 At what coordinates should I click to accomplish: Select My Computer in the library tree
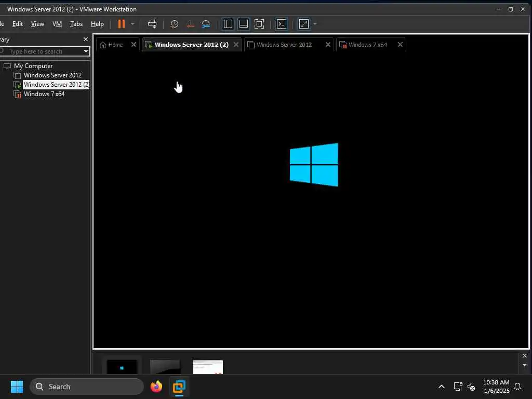(33, 66)
